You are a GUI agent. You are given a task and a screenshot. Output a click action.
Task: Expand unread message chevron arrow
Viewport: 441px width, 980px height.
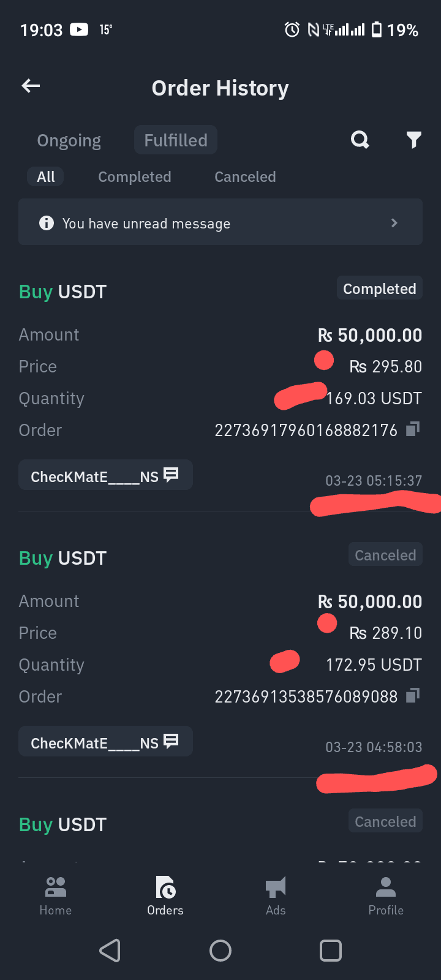(394, 223)
